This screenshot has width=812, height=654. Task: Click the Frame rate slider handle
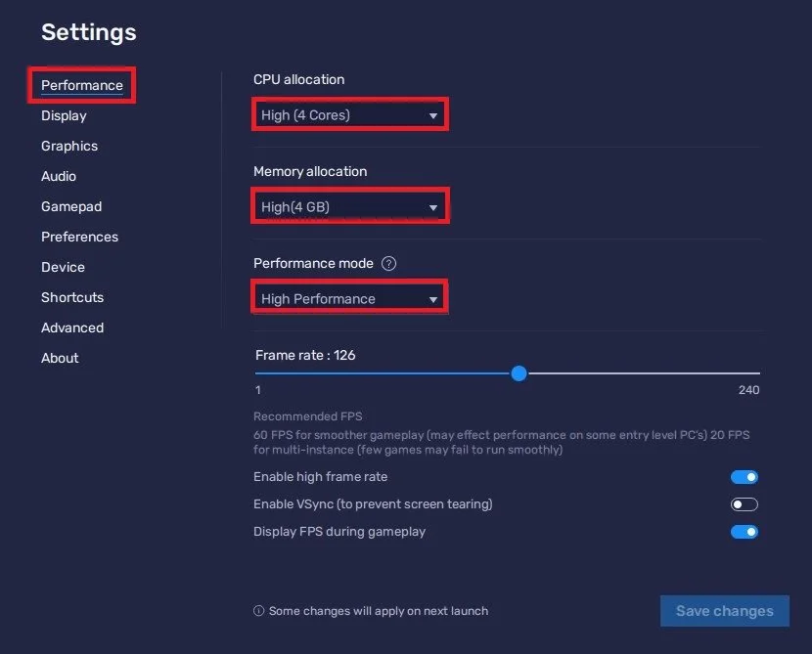point(519,373)
